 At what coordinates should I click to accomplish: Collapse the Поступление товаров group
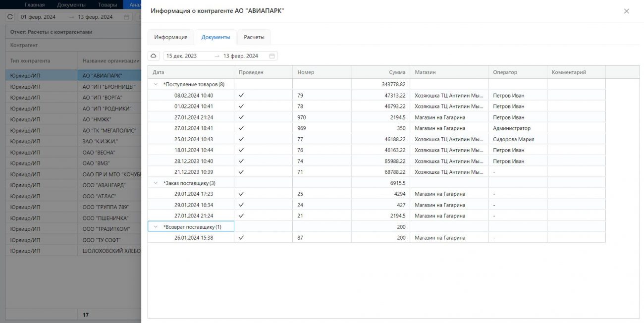pos(156,85)
